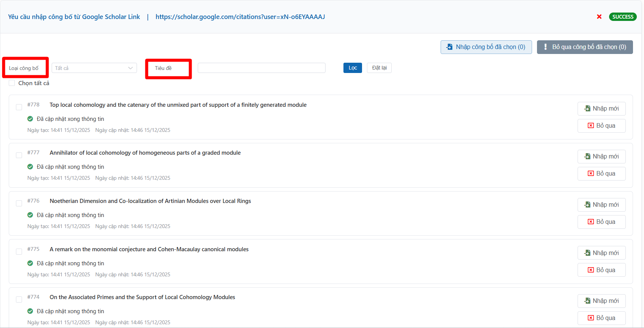
Task: Toggle the 'Chọn tất cả' checkbox
Action: point(12,83)
